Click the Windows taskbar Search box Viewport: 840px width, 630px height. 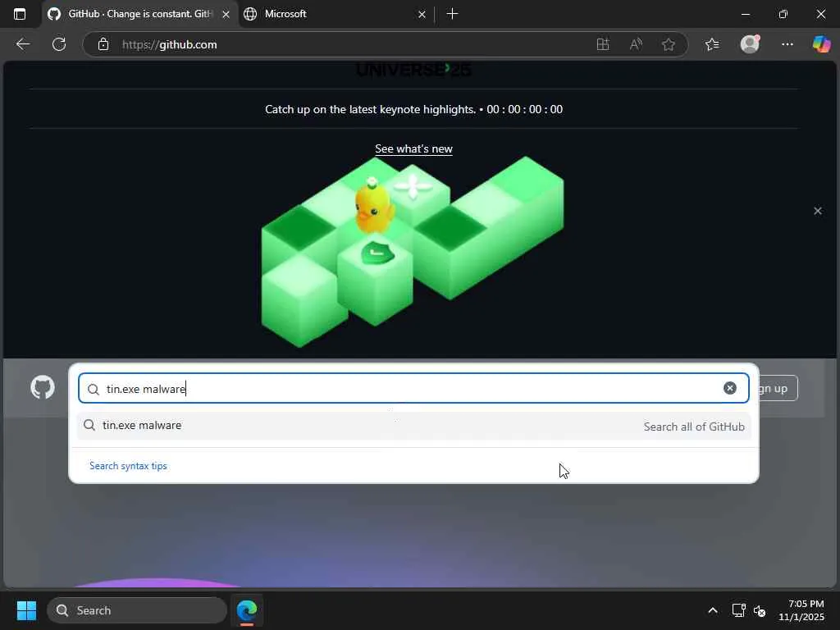(137, 610)
